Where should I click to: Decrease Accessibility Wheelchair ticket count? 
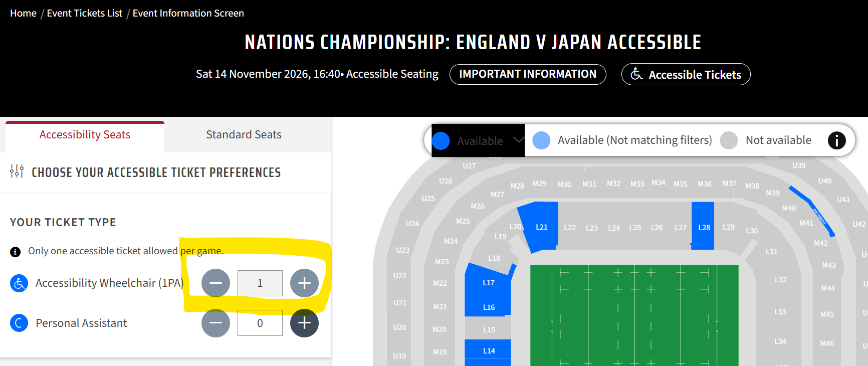215,283
